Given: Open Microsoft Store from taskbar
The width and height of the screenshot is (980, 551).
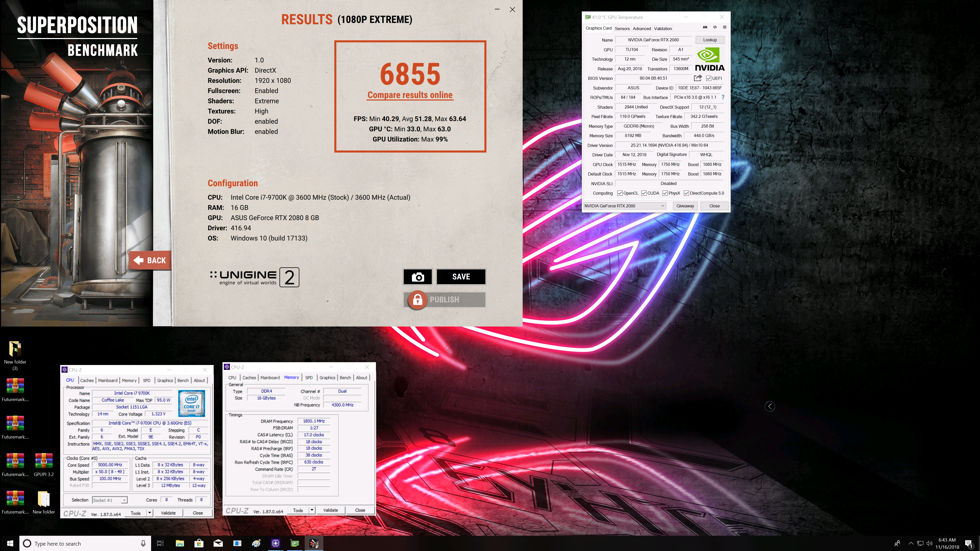Looking at the screenshot, I should tap(199, 543).
